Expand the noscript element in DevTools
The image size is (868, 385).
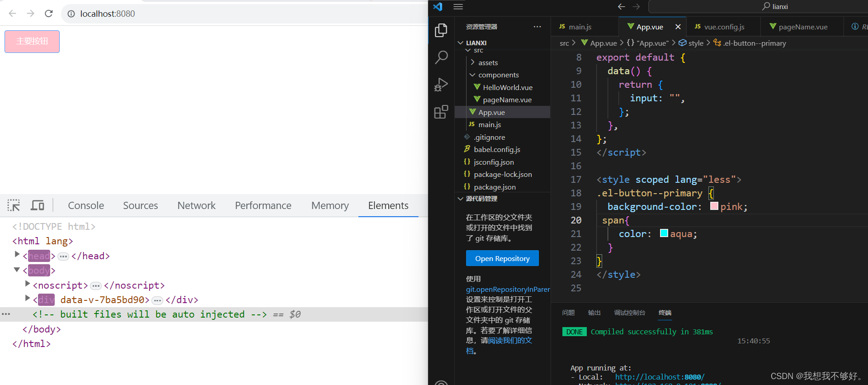pos(28,284)
